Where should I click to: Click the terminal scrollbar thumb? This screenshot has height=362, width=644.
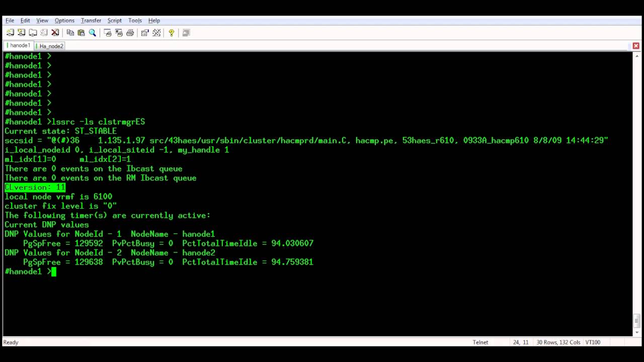636,320
